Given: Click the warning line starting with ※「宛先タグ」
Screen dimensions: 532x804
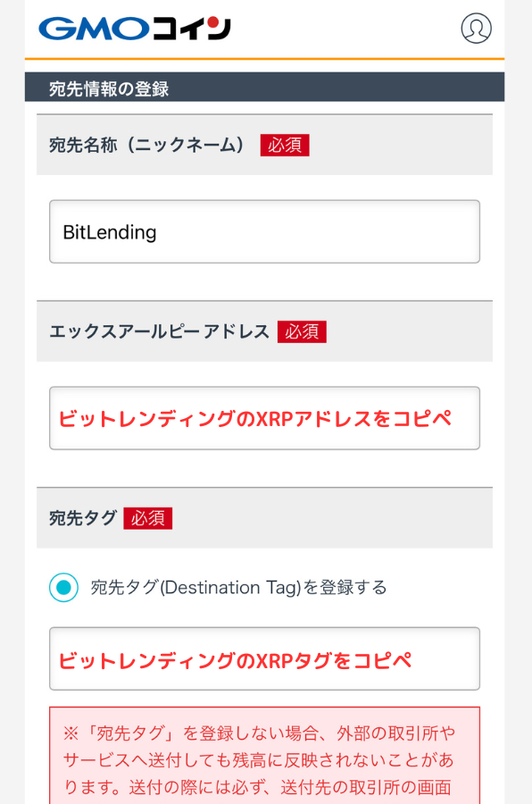Looking at the screenshot, I should coord(260,733).
